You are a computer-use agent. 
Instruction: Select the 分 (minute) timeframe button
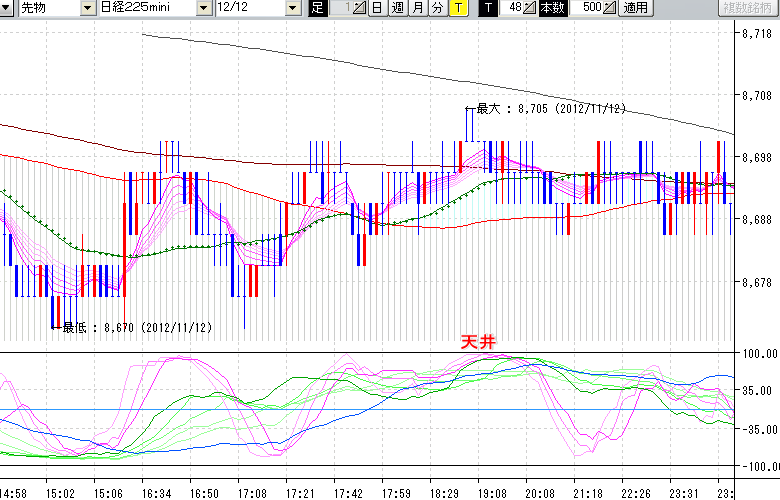437,8
